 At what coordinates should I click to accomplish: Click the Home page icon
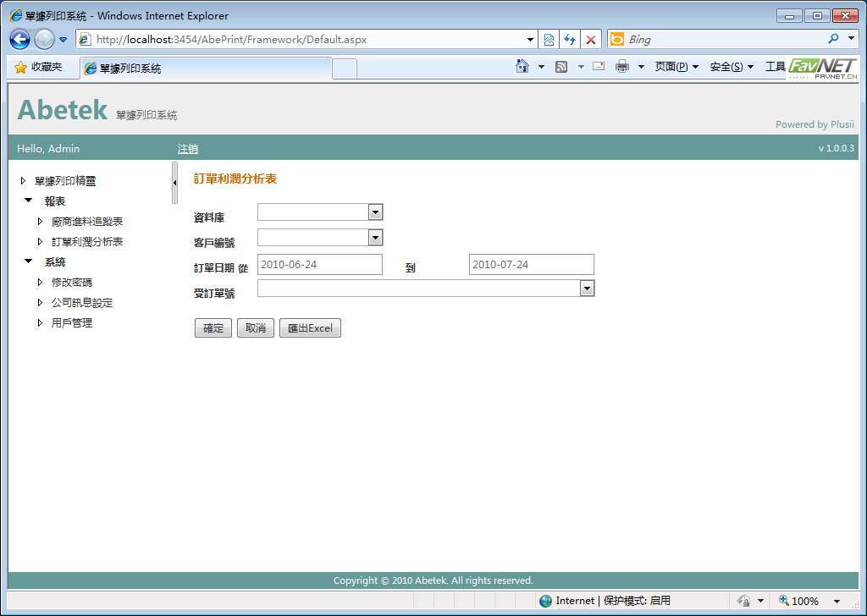[522, 66]
